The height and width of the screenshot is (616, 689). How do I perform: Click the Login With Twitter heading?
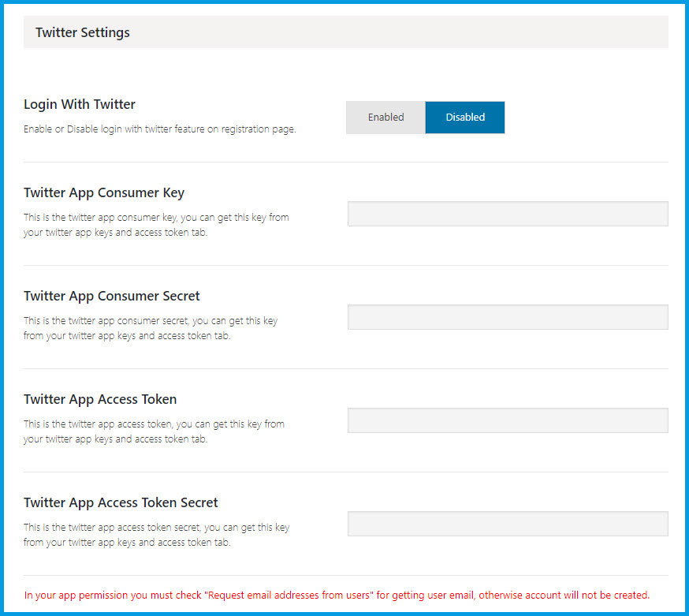tap(80, 104)
